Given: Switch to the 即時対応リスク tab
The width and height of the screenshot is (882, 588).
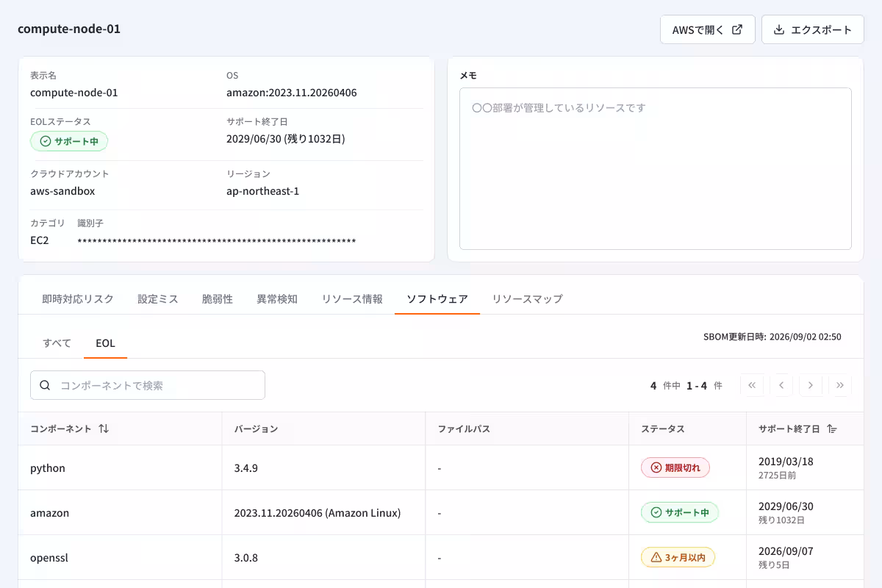Looking at the screenshot, I should pyautogui.click(x=78, y=299).
